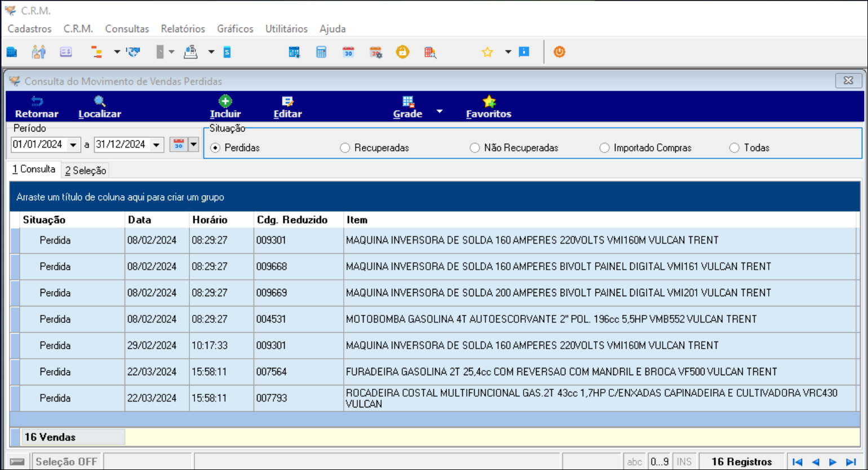
Task: Click the Editar button
Action: (x=287, y=106)
